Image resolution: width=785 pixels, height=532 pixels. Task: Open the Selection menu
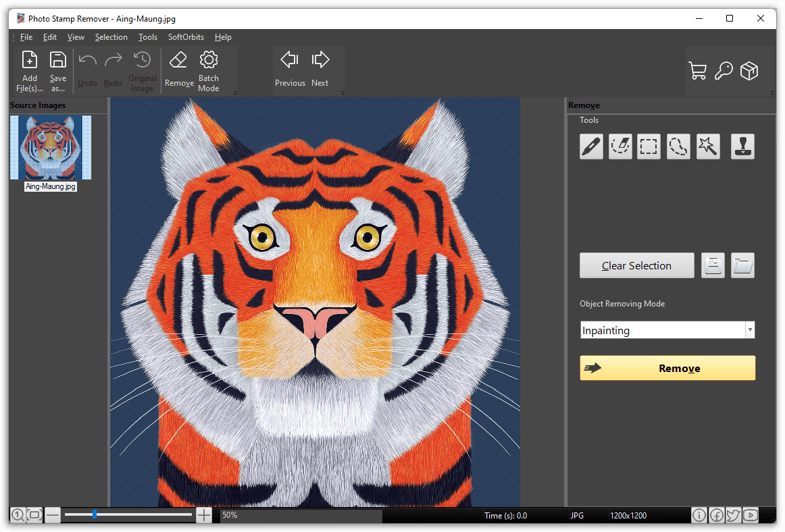[111, 37]
